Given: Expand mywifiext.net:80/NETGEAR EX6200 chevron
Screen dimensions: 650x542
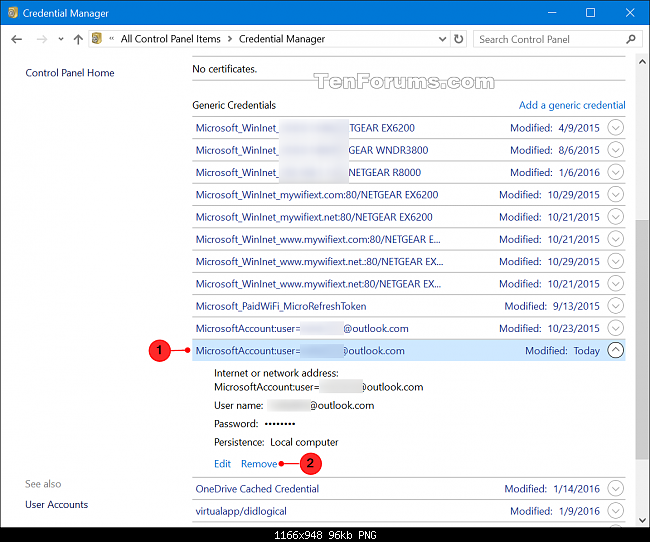Looking at the screenshot, I should (616, 217).
